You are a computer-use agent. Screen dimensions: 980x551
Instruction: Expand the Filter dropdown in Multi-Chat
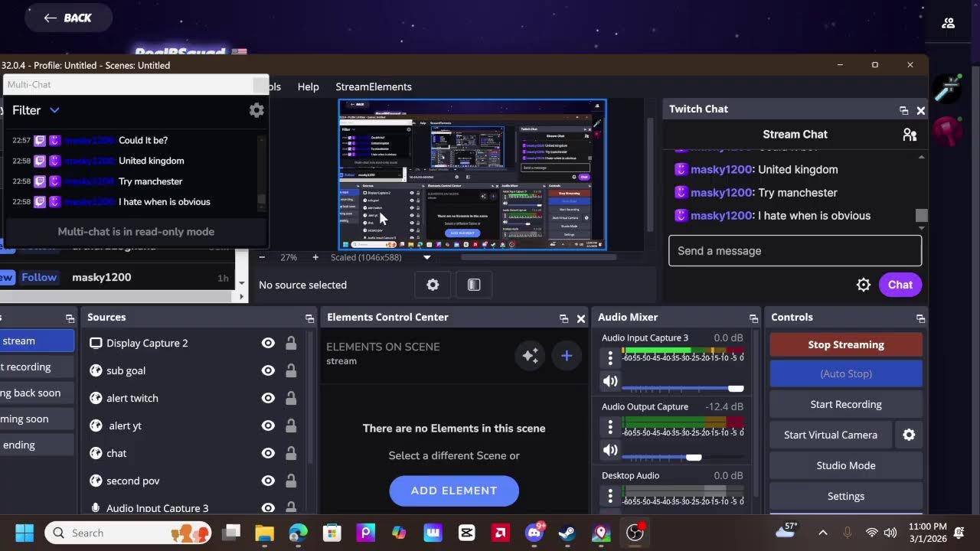tap(36, 110)
